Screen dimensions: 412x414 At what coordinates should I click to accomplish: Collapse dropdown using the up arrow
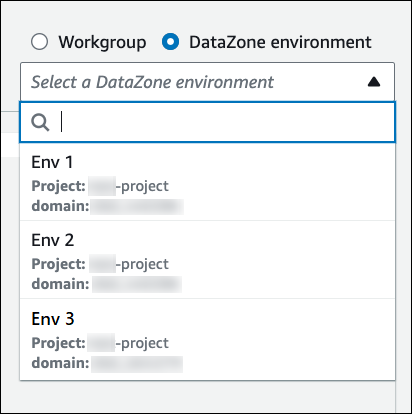pyautogui.click(x=374, y=82)
